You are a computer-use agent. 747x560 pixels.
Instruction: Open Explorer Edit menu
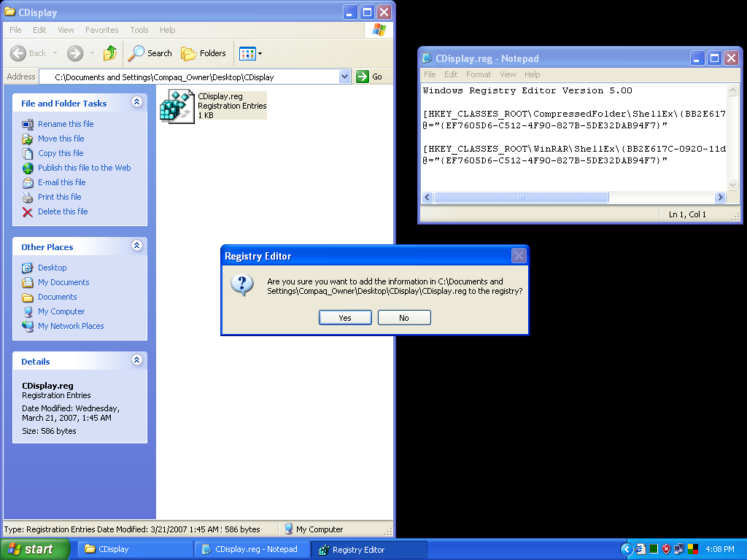coord(39,30)
